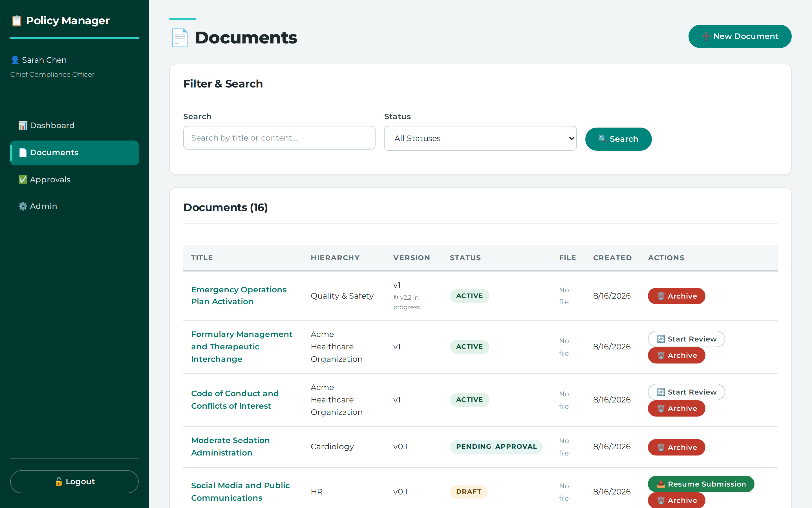
Task: Click the 'v2.2 in progress' version note
Action: (x=407, y=302)
